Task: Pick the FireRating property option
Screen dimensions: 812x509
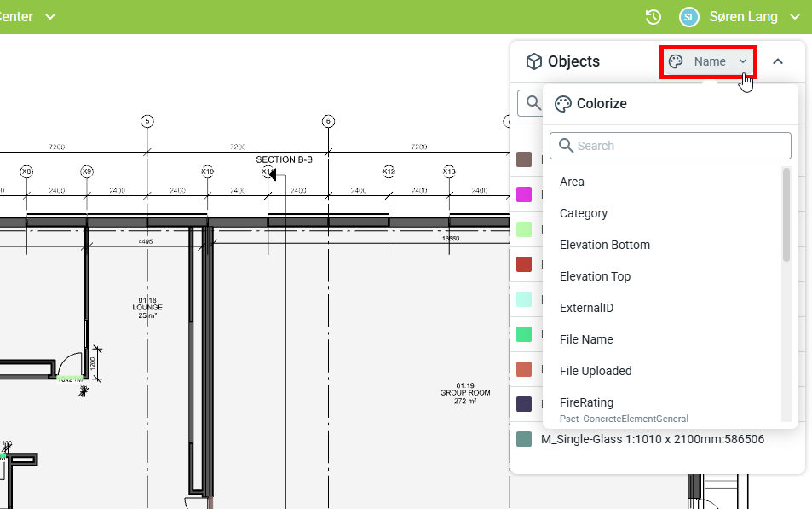Action: [586, 402]
